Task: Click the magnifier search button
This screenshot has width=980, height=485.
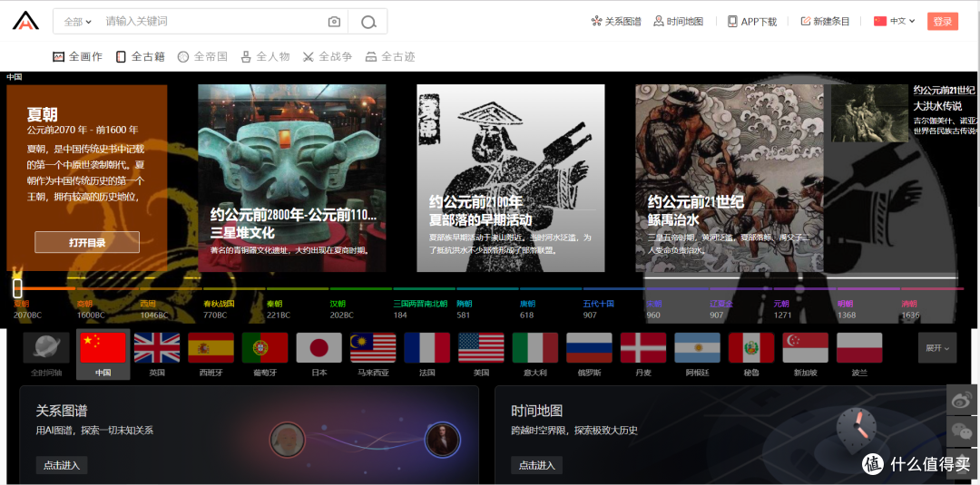Action: tap(368, 22)
